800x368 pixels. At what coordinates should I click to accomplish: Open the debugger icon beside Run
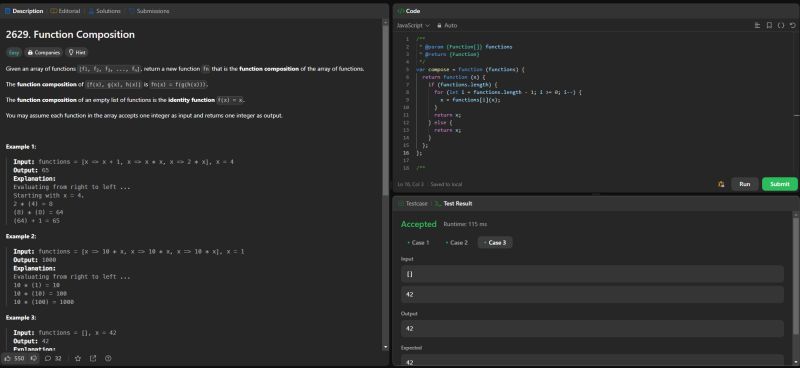coord(721,184)
